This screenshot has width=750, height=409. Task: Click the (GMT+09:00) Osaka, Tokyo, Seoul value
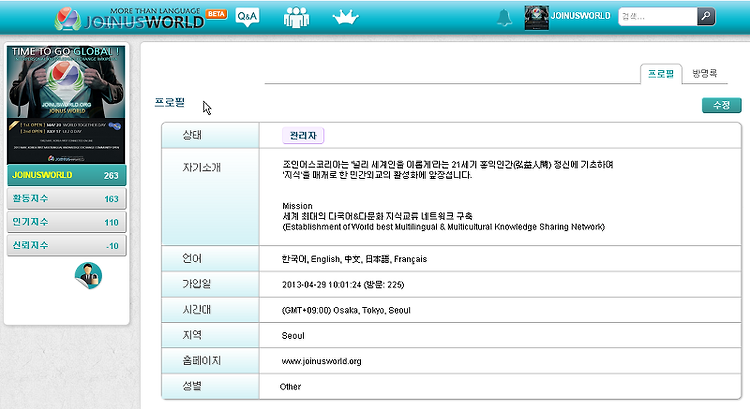pos(346,310)
